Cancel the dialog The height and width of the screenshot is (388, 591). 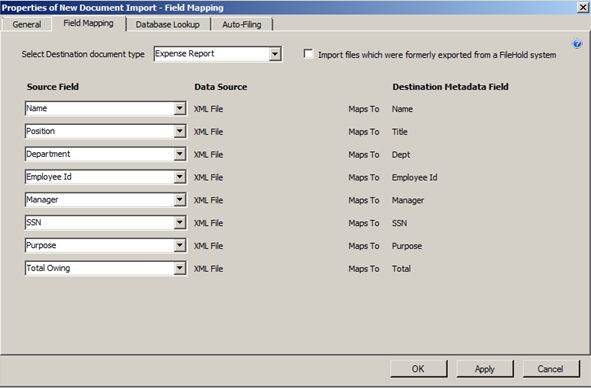coord(551,369)
